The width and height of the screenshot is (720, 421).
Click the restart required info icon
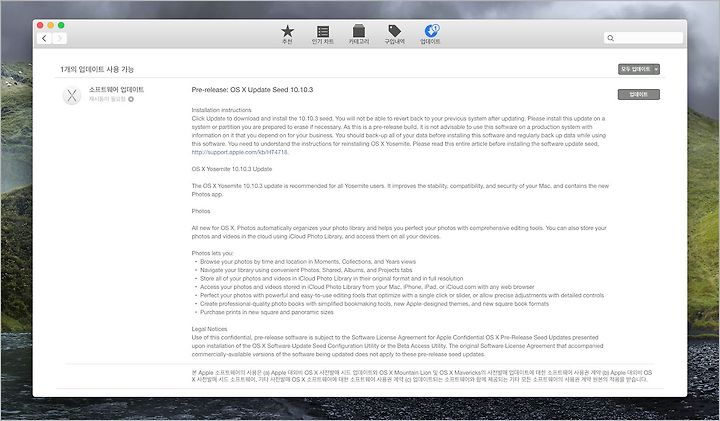click(131, 99)
